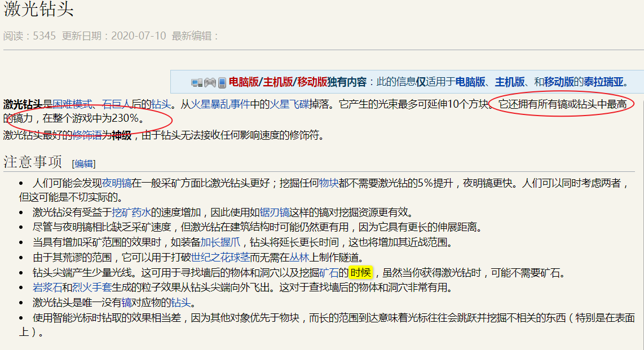Open the 困难模式 link
This screenshot has width=644, height=350.
coord(72,104)
